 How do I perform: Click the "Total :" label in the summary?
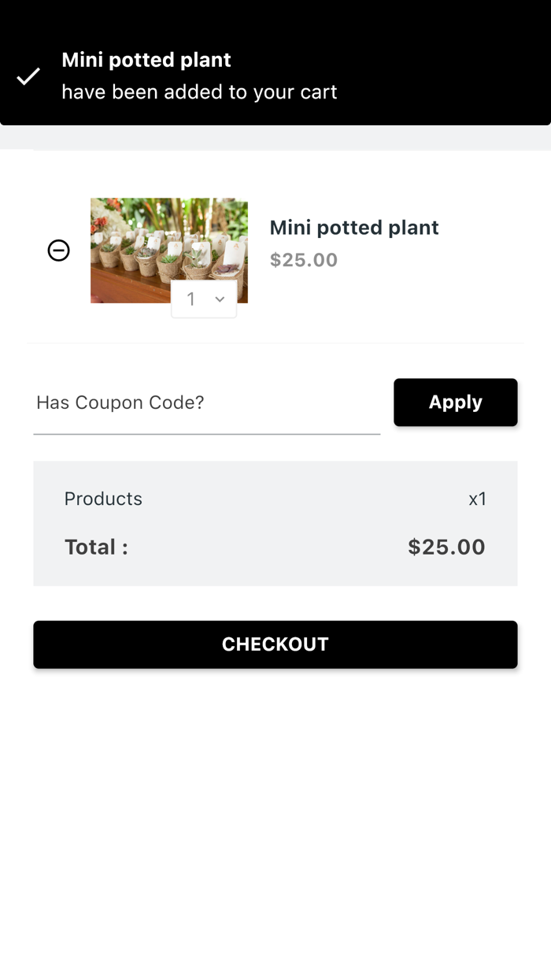(96, 547)
